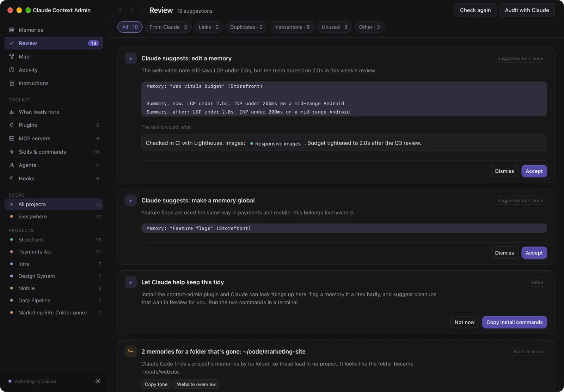Screen dimensions: 564x392
Task: Open the Payments Api project
Action: [x=54, y=252]
